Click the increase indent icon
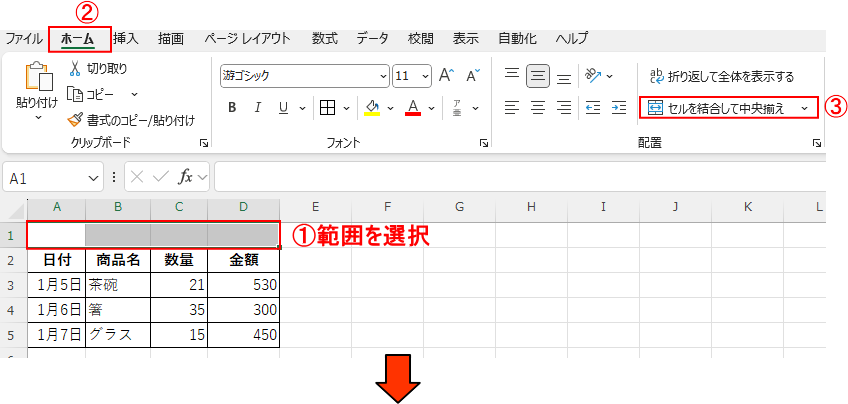This screenshot has height=404, width=848. (x=619, y=108)
